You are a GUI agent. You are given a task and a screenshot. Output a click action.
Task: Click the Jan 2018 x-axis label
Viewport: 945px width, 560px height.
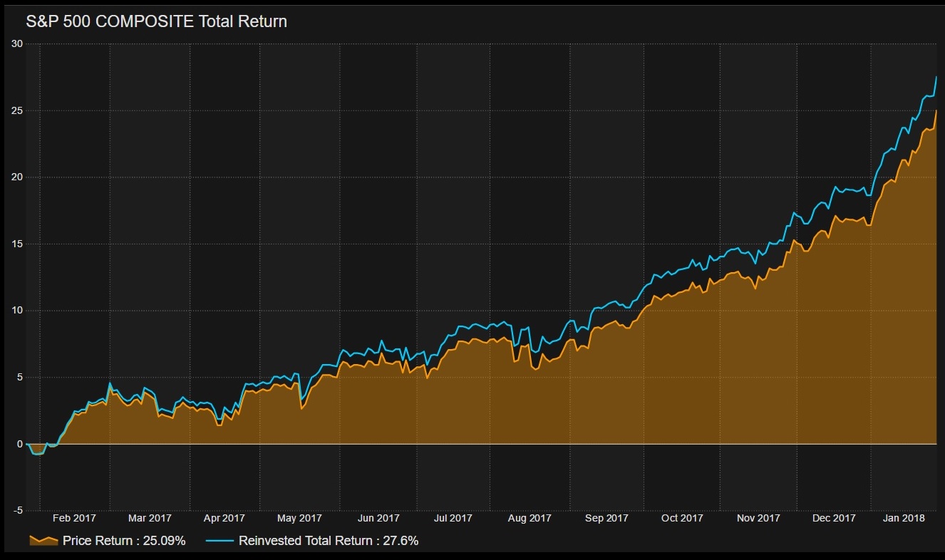tap(903, 518)
